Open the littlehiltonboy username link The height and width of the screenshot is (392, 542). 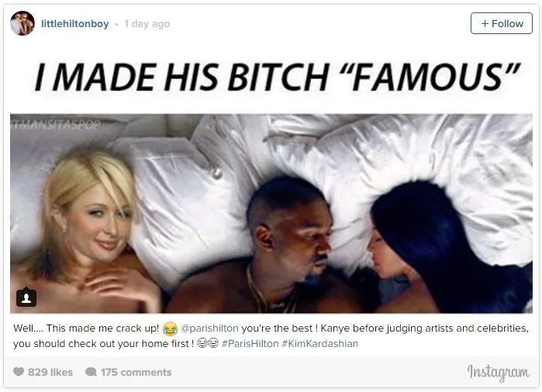pos(75,24)
